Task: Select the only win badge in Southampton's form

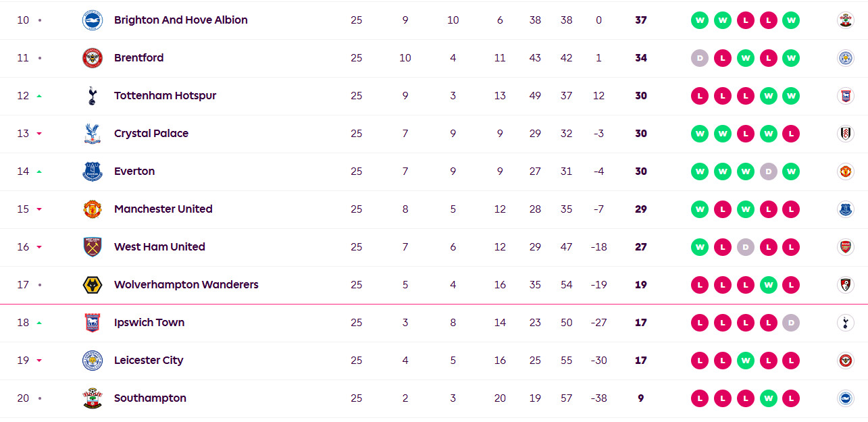Action: pyautogui.click(x=768, y=398)
